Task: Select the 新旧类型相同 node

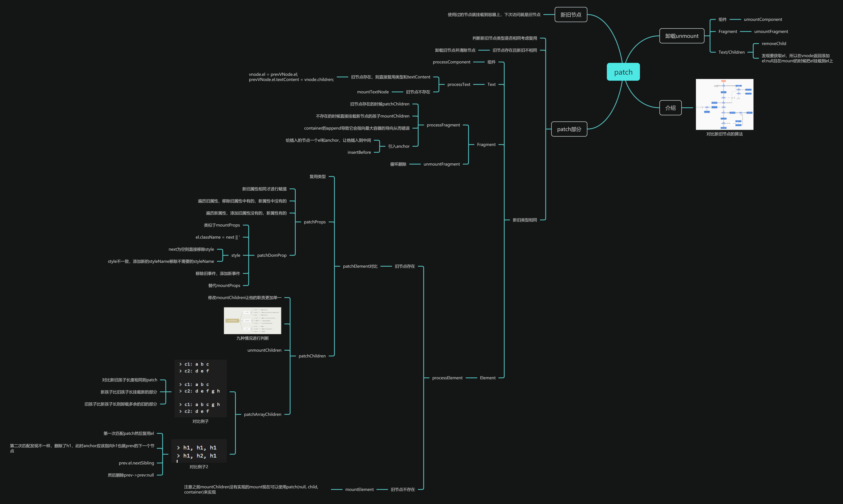Action: 525,220
